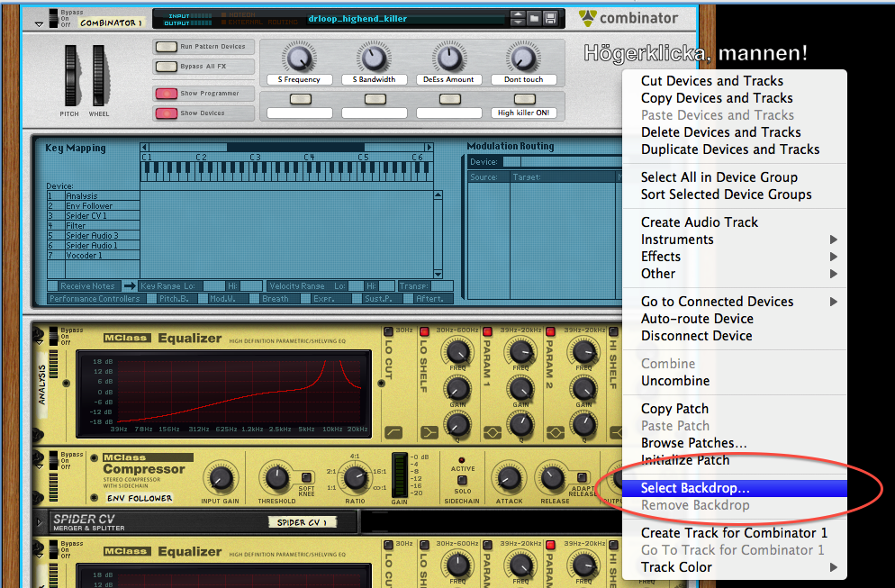Click the Compressor Input Gain knob
This screenshot has height=588, width=895.
click(220, 478)
